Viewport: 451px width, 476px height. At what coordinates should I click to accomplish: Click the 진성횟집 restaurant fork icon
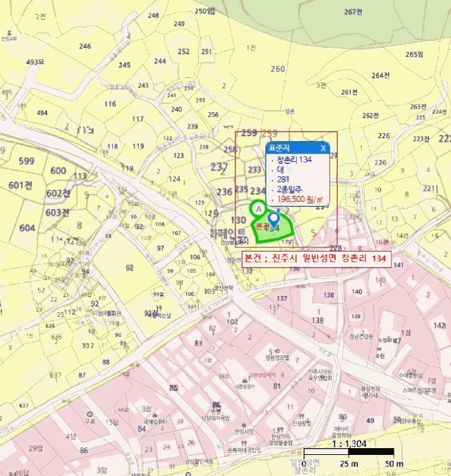coord(301,416)
